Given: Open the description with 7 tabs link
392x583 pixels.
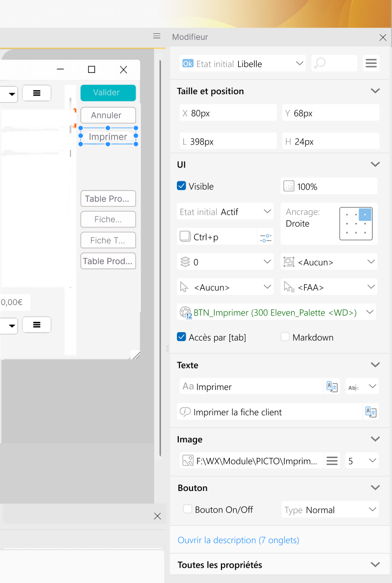Looking at the screenshot, I should pos(238,540).
